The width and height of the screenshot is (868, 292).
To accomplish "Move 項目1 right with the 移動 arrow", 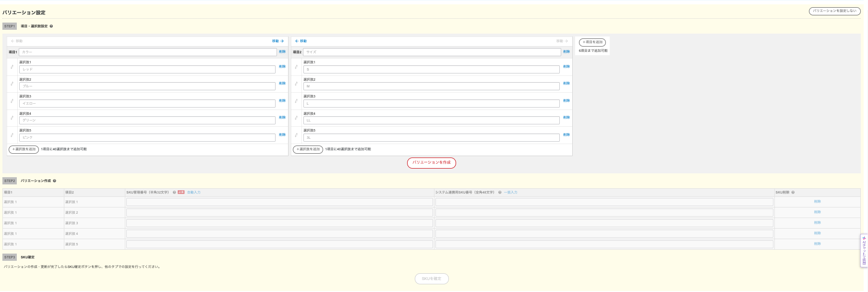I will pos(278,41).
